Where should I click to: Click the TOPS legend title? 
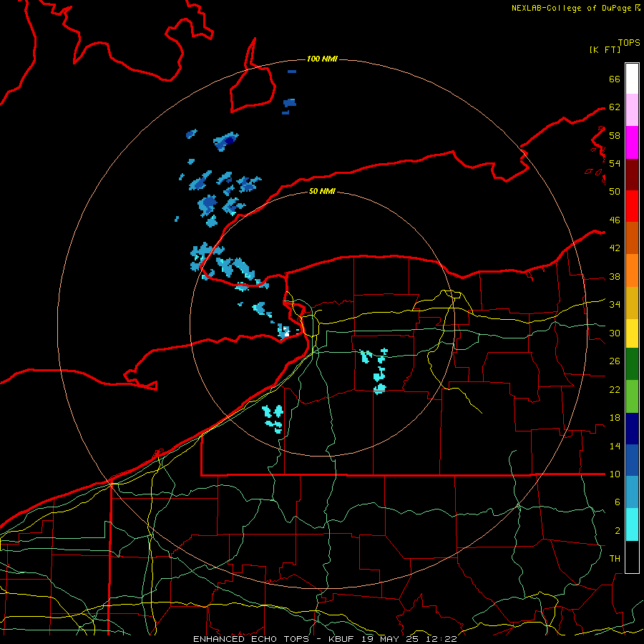629,43
